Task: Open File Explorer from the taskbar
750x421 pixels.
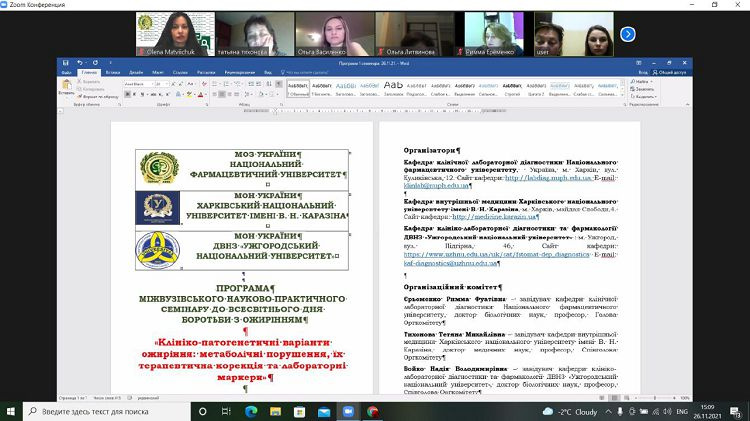Action: tap(276, 411)
